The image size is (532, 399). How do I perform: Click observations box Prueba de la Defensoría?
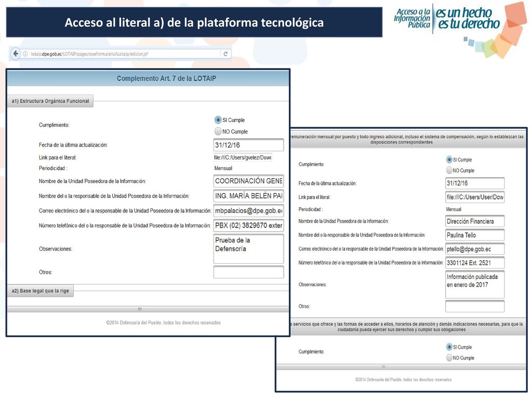point(249,249)
